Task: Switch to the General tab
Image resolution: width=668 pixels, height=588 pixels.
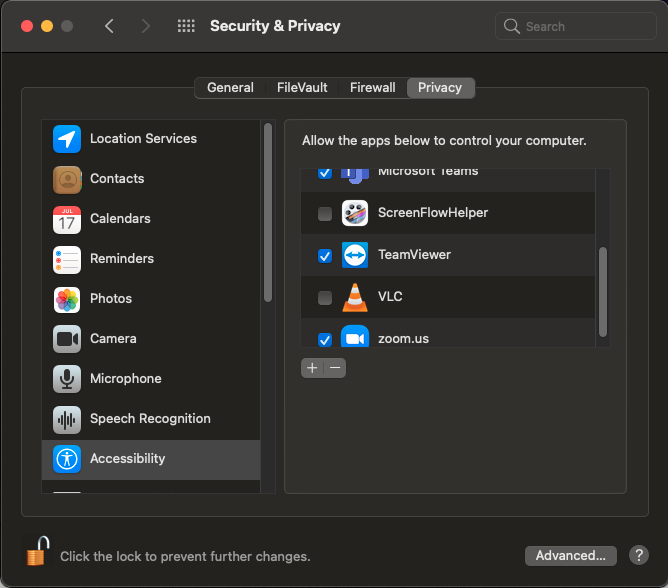Action: coord(230,88)
